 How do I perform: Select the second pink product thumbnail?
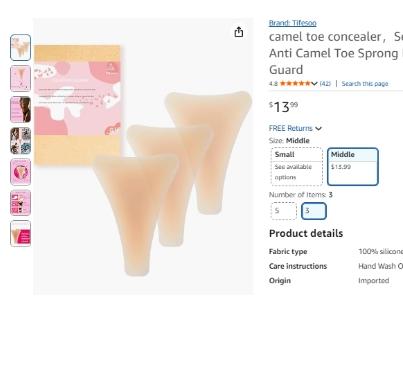click(21, 78)
